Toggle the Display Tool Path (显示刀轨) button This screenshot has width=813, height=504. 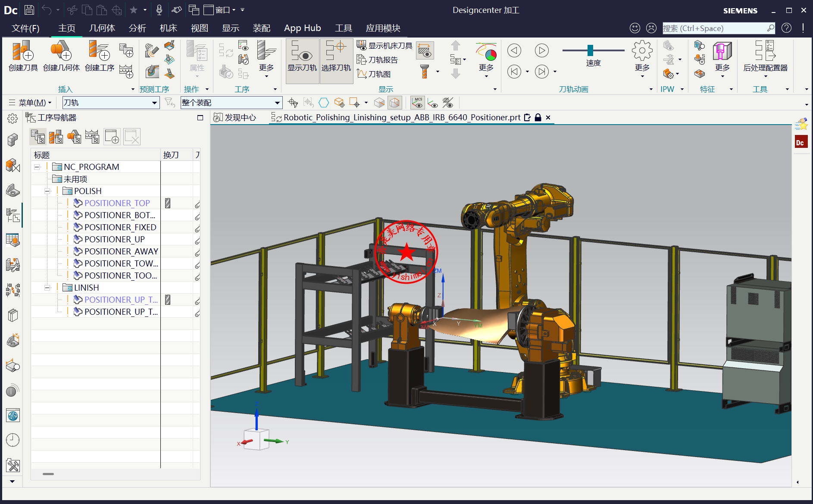tap(302, 56)
